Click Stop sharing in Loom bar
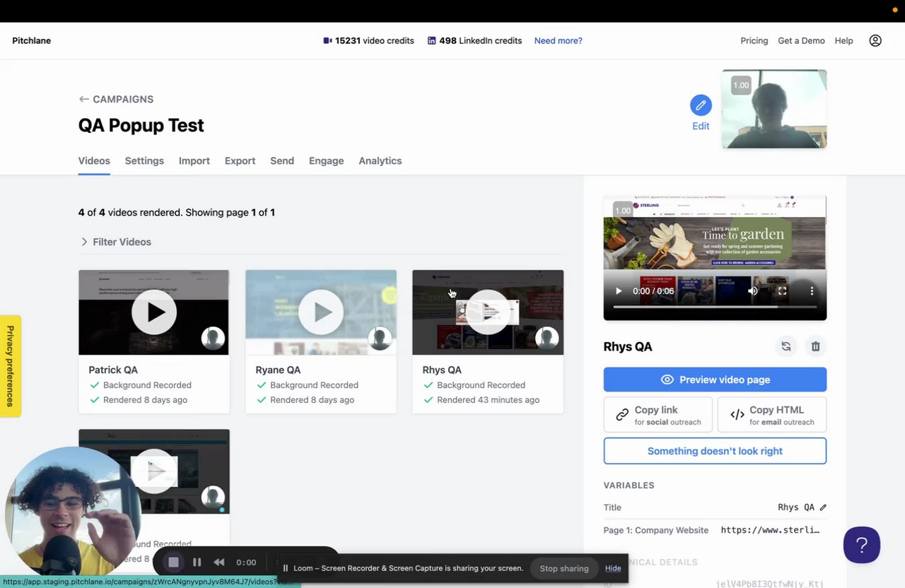This screenshot has width=905, height=588. (564, 568)
